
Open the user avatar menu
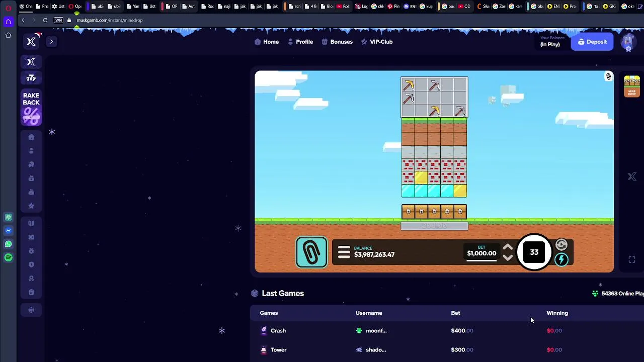(x=628, y=42)
